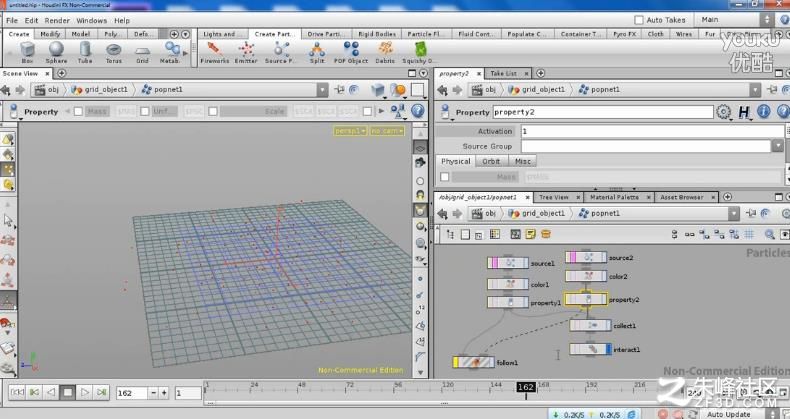Viewport: 790px width, 419px height.
Task: Enable the Uniform checkbox in viewport toolbar
Action: click(145, 111)
